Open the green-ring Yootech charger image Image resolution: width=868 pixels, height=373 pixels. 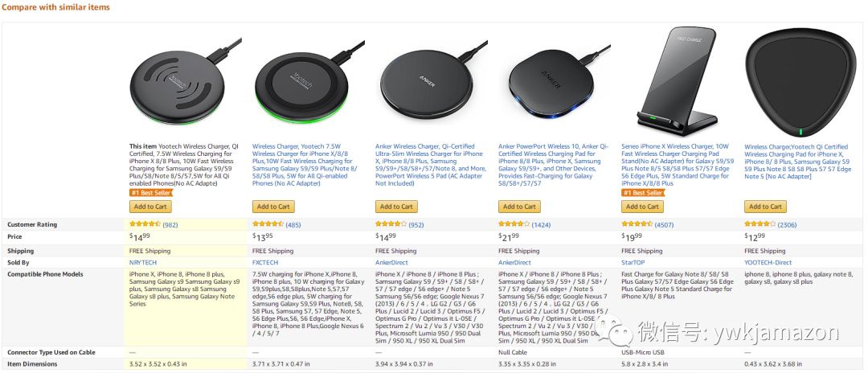309,81
